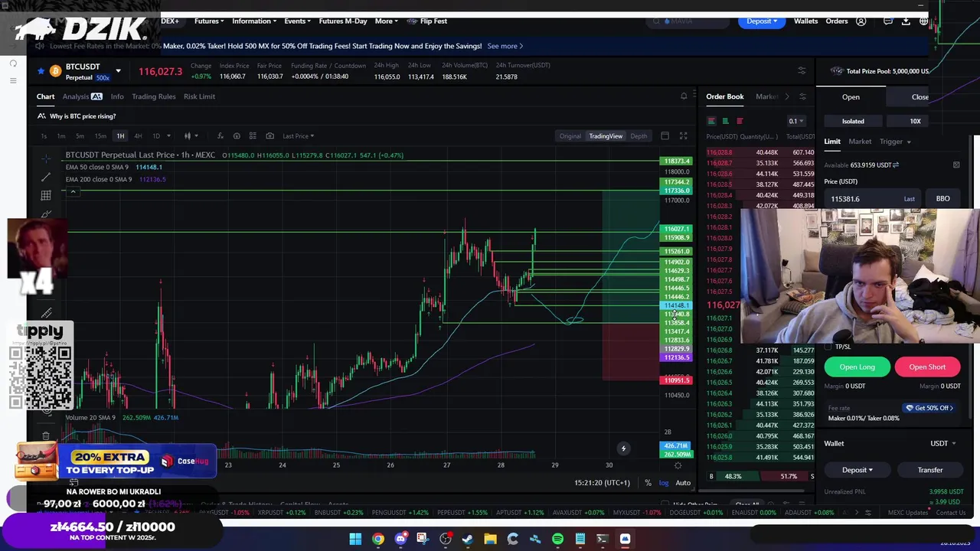Click the Open Short button
The width and height of the screenshot is (980, 551).
click(x=927, y=367)
